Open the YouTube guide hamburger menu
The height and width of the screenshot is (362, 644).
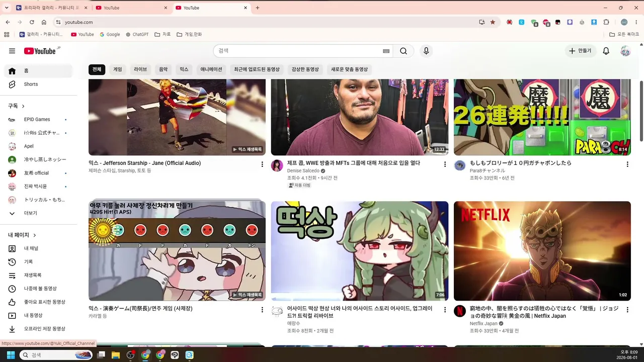tap(12, 51)
